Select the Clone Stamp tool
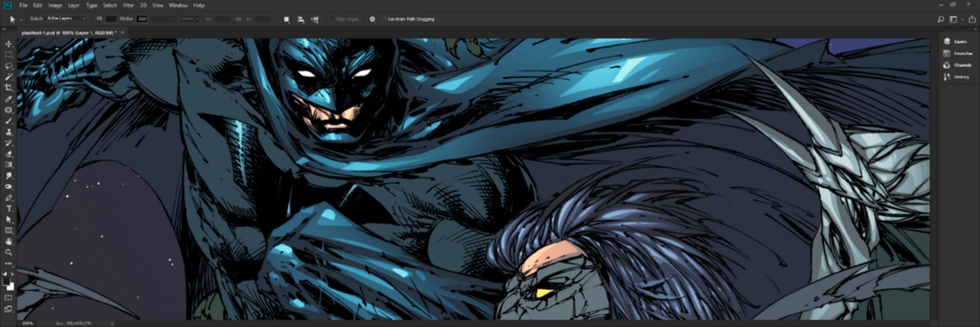The width and height of the screenshot is (980, 327). tap(8, 132)
